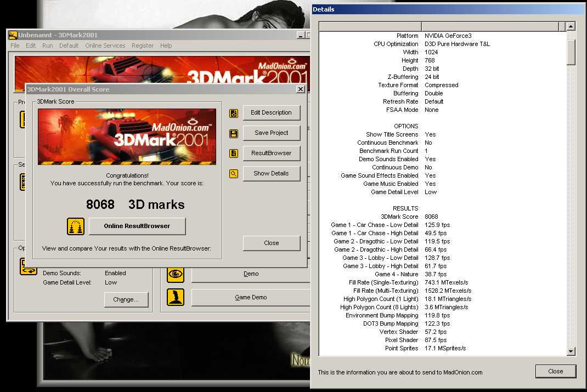Click the Details list scroll up arrow
Viewport: 587px width, 392px height.
(x=571, y=26)
